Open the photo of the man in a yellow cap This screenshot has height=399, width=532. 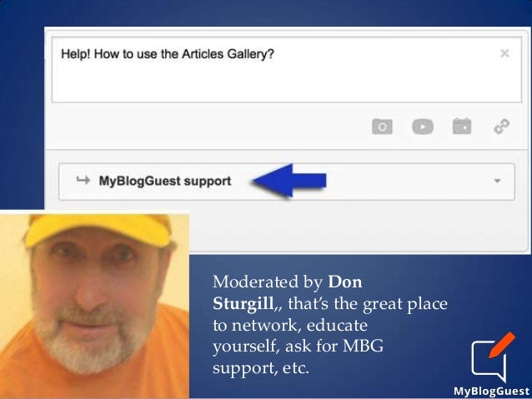tap(94, 306)
